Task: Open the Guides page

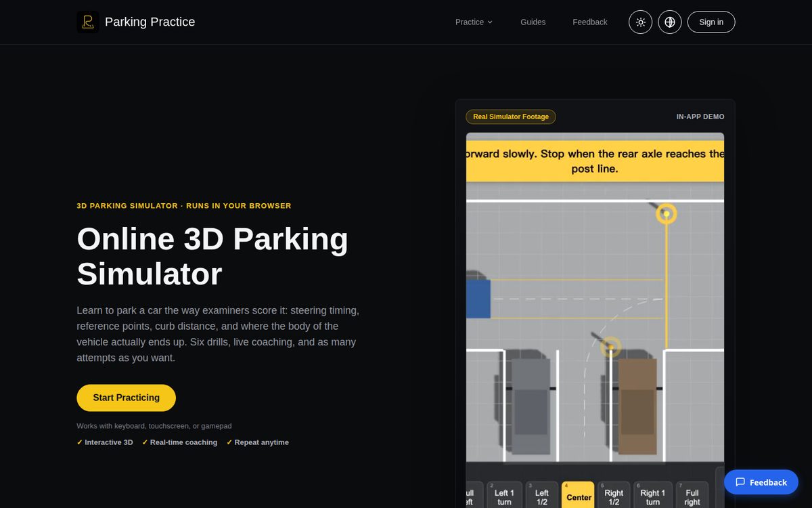Action: tap(533, 22)
